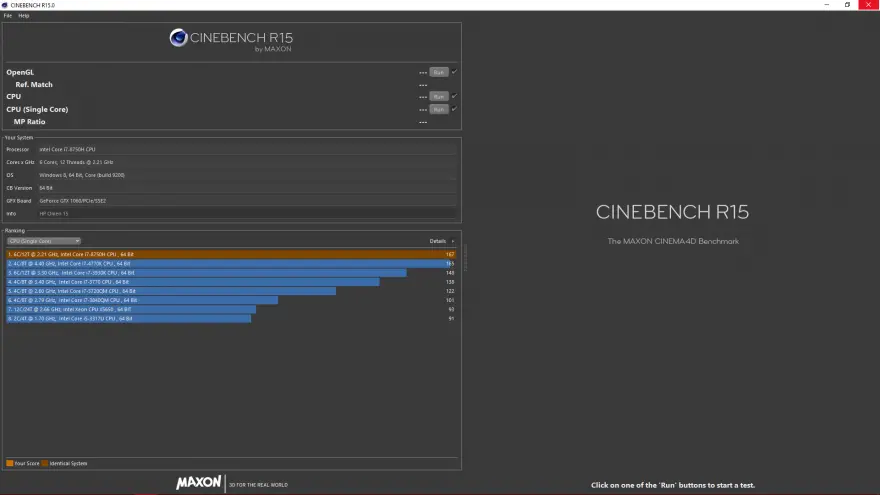The width and height of the screenshot is (880, 495).
Task: Click the MAXON logo at the bottom
Action: click(x=198, y=483)
